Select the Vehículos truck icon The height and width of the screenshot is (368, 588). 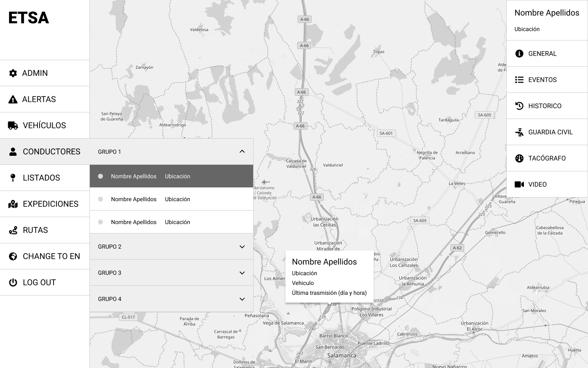13,126
